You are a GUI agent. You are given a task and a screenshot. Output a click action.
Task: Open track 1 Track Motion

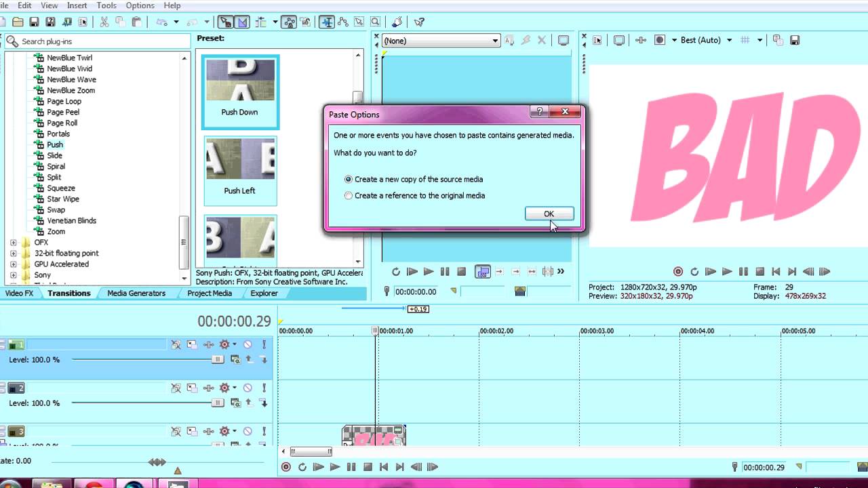tap(192, 344)
